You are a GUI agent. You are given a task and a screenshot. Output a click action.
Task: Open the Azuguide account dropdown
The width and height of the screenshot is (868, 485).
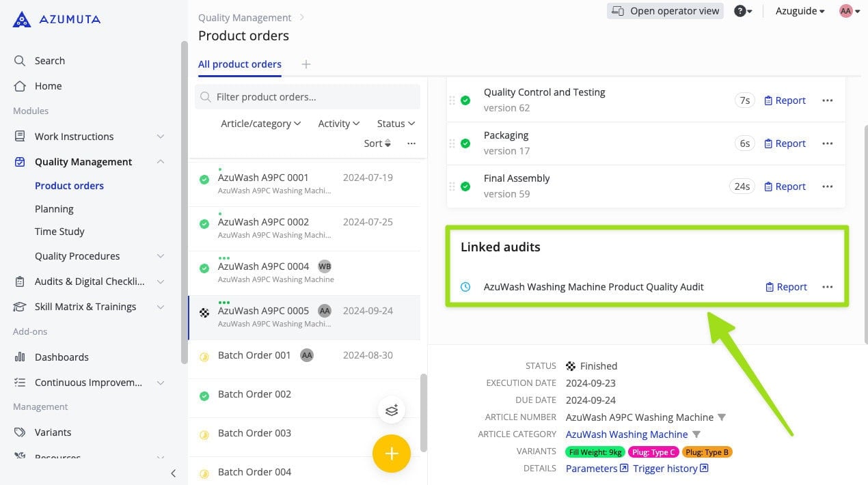point(800,11)
